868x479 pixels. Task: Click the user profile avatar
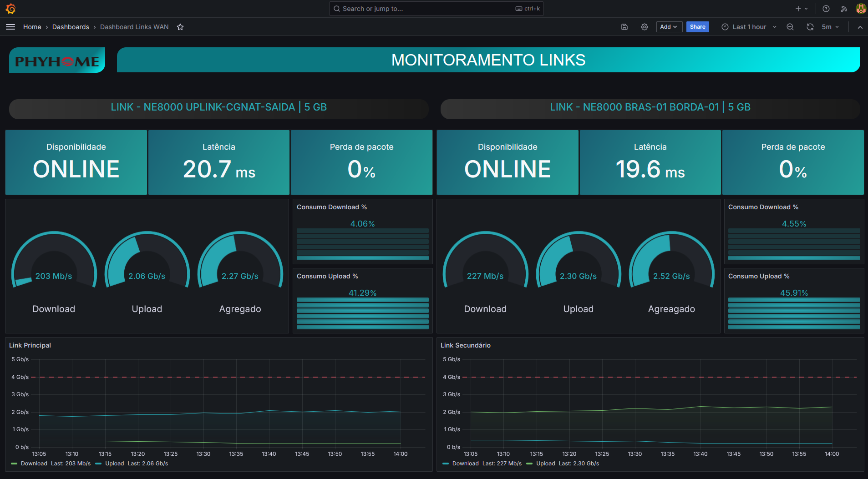(860, 9)
